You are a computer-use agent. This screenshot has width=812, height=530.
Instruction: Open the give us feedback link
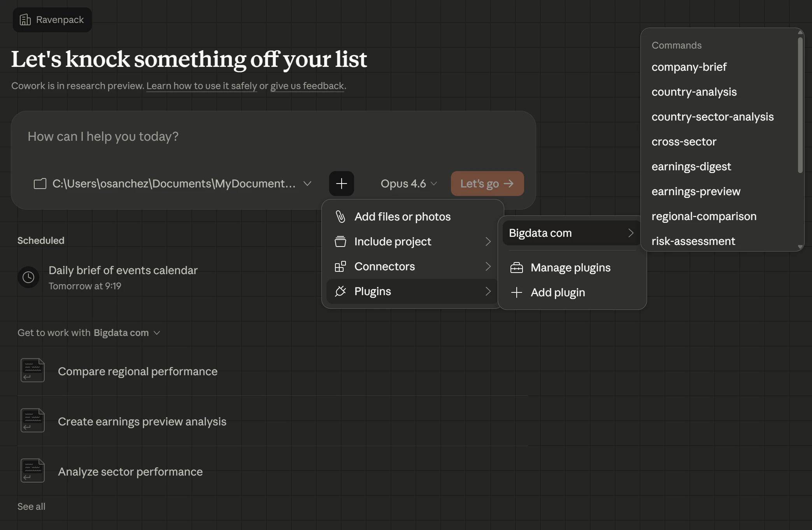point(307,86)
